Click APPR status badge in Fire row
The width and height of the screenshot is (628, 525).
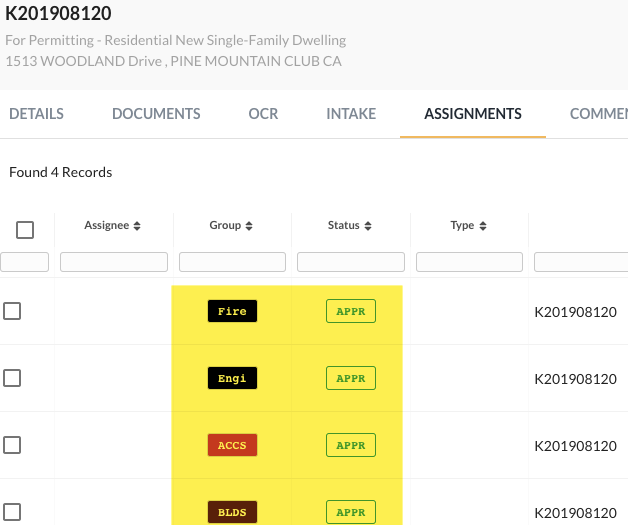click(351, 311)
